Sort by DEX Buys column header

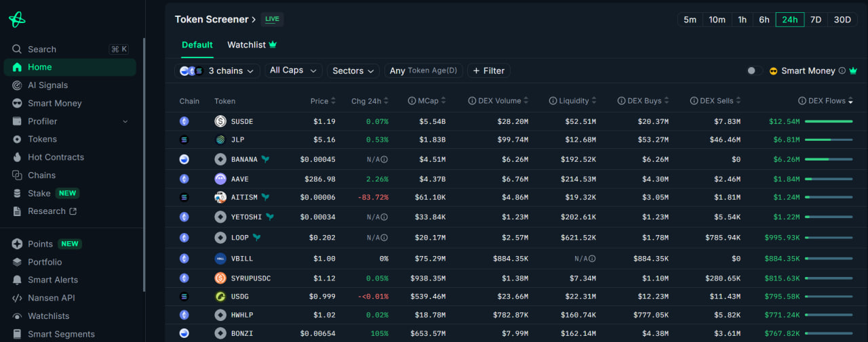click(x=644, y=101)
